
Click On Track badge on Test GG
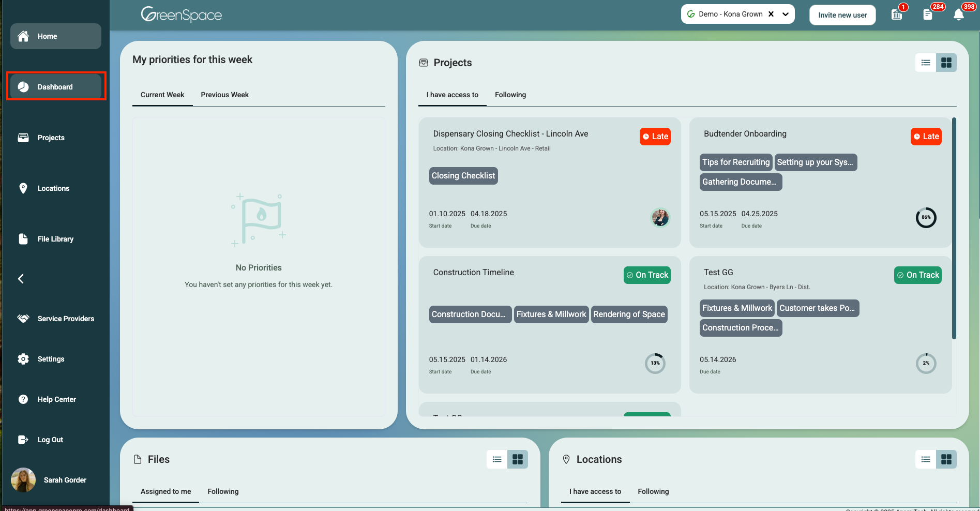[x=918, y=275]
